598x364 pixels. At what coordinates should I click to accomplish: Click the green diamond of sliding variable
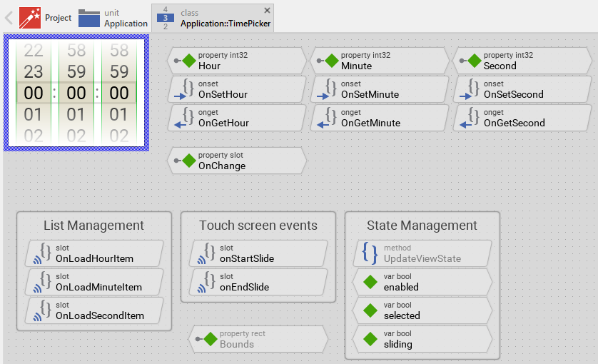tap(370, 339)
